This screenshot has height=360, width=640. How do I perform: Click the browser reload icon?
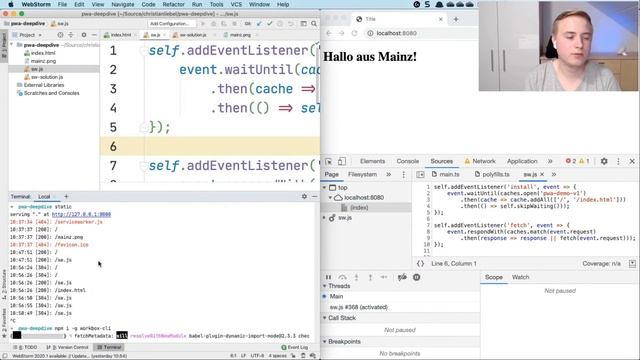coord(354,33)
